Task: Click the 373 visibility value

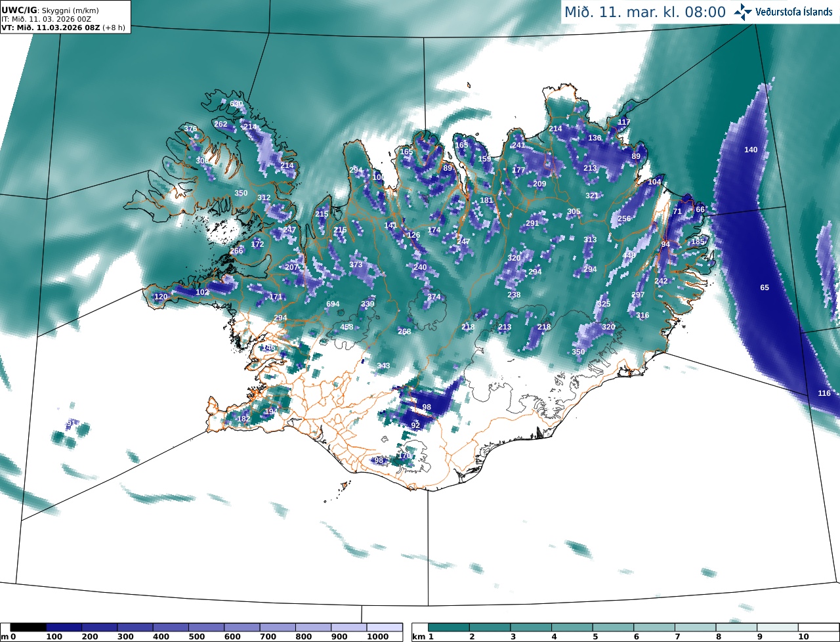Action: pyautogui.click(x=356, y=265)
